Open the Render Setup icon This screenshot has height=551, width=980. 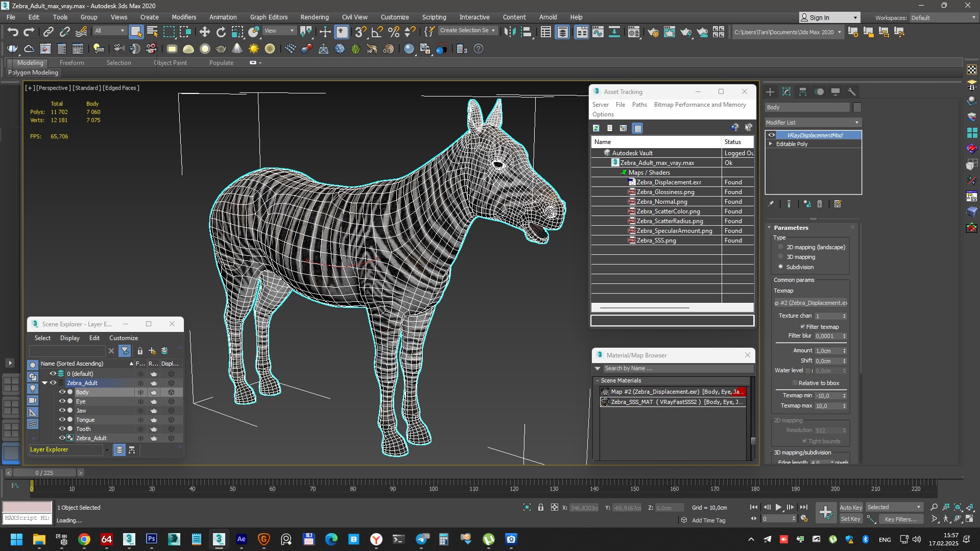[x=653, y=32]
